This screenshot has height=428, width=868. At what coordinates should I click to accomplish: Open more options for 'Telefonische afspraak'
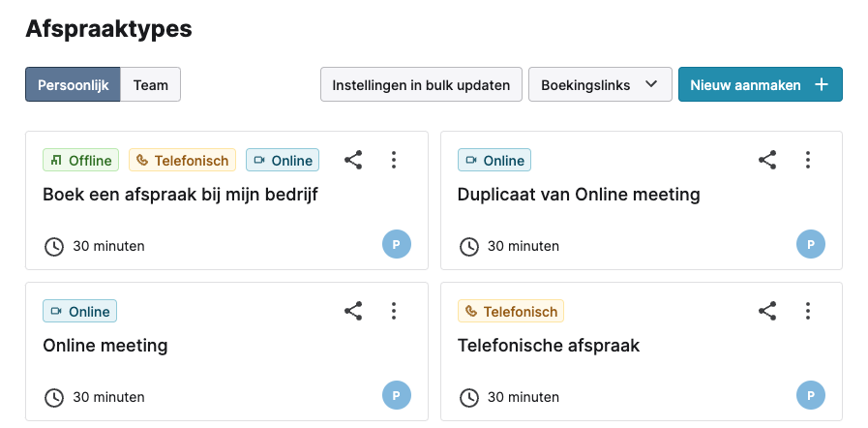coord(808,311)
